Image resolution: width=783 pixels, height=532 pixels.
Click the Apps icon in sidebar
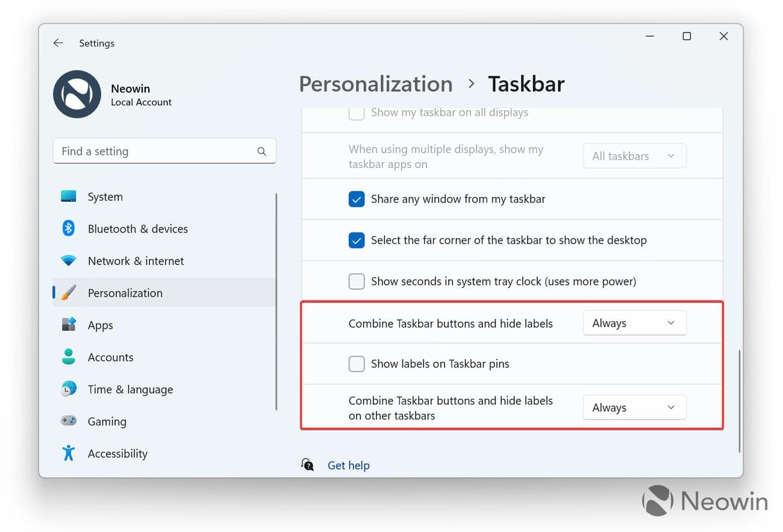[69, 325]
